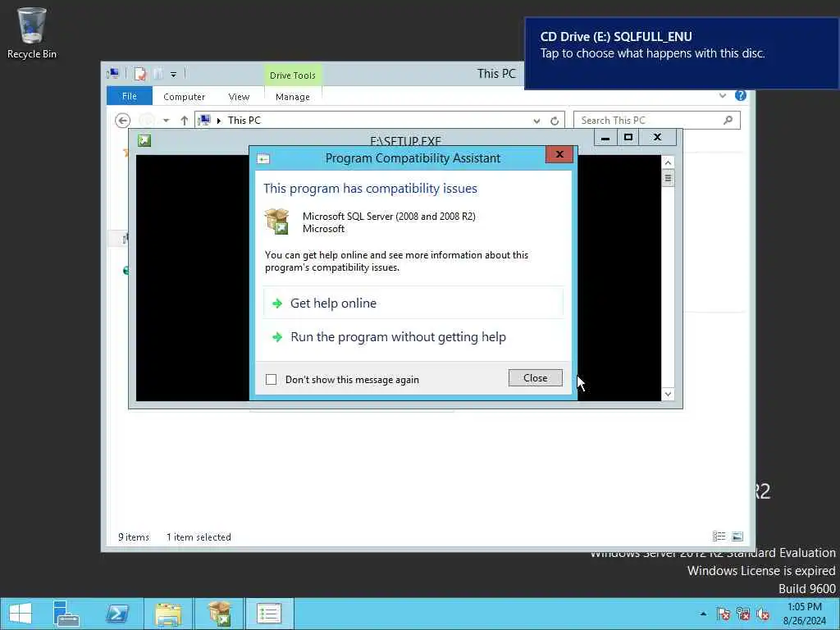Viewport: 840px width, 630px height.
Task: Click the This PC icon in window title bar
Action: click(113, 74)
